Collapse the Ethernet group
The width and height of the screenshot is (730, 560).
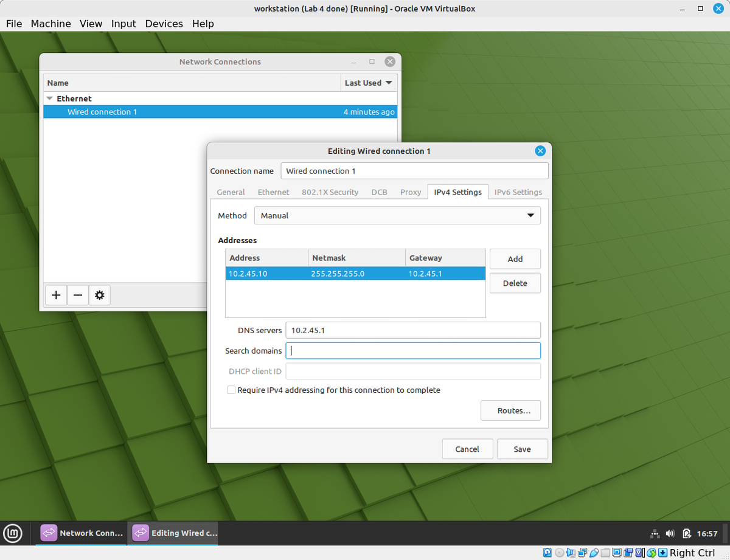click(49, 99)
